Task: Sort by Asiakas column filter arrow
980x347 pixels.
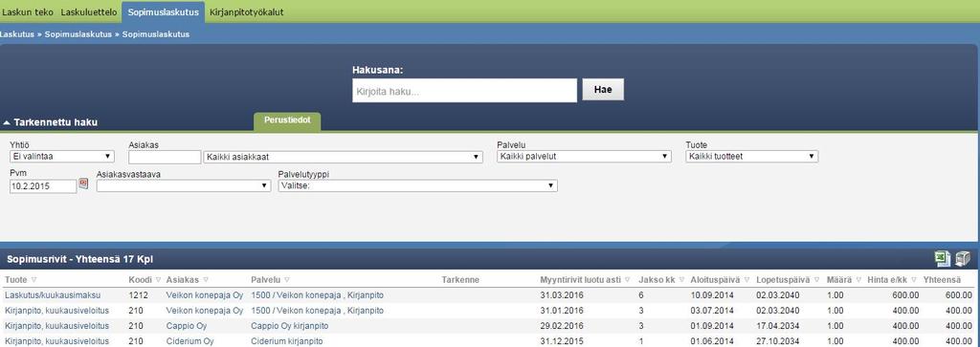Action: pyautogui.click(x=206, y=279)
